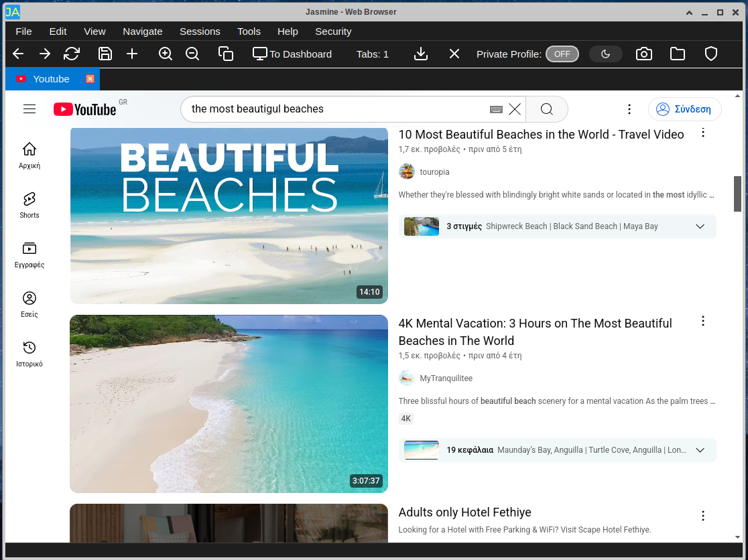Open the MyTranquilitee channel link

point(446,378)
